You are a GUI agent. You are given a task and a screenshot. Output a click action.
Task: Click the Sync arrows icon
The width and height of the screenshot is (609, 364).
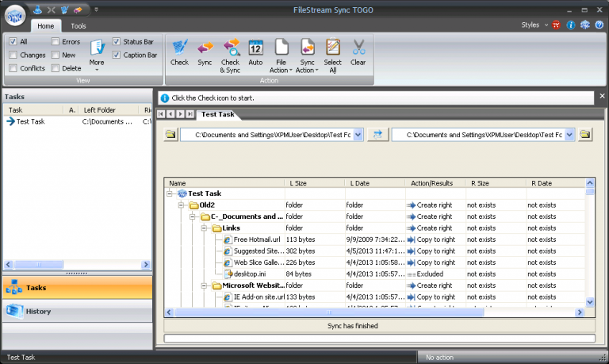point(205,53)
